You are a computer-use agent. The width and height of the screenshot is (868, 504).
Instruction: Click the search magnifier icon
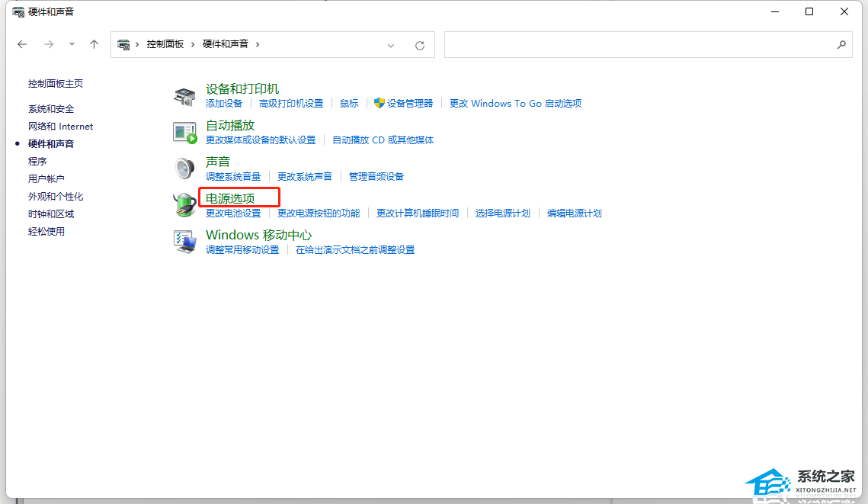tap(841, 45)
